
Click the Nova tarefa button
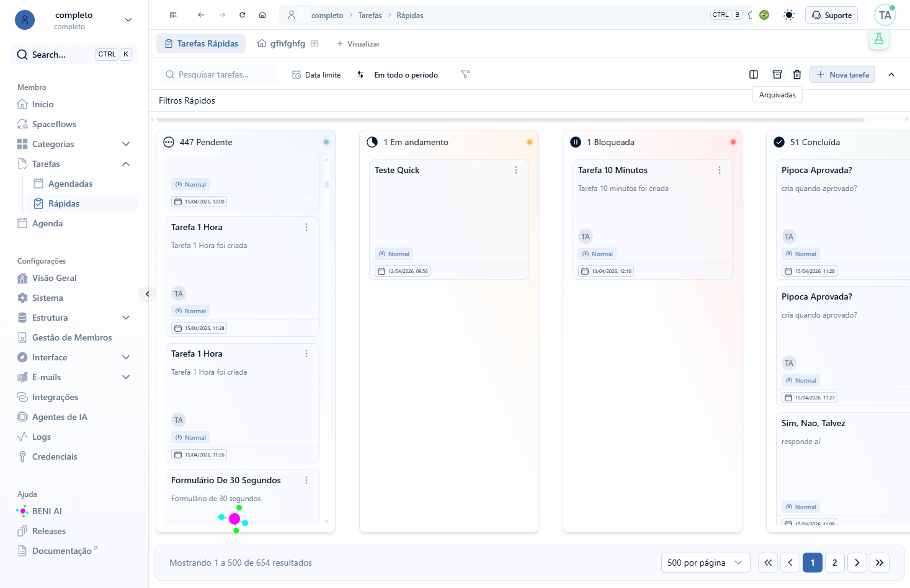(842, 74)
